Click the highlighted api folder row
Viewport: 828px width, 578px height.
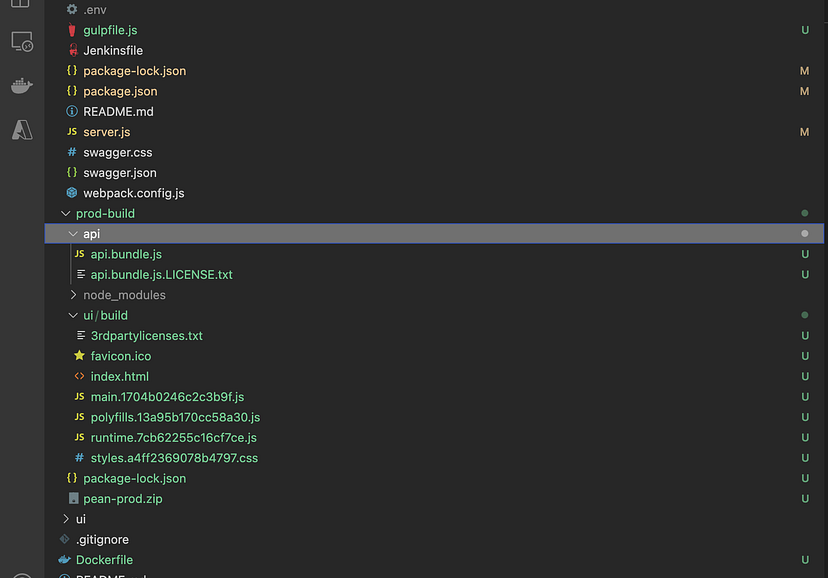coord(92,233)
